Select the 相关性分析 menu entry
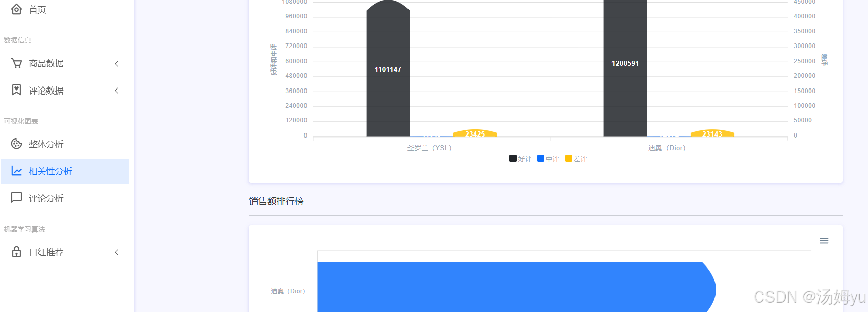 tap(65, 171)
